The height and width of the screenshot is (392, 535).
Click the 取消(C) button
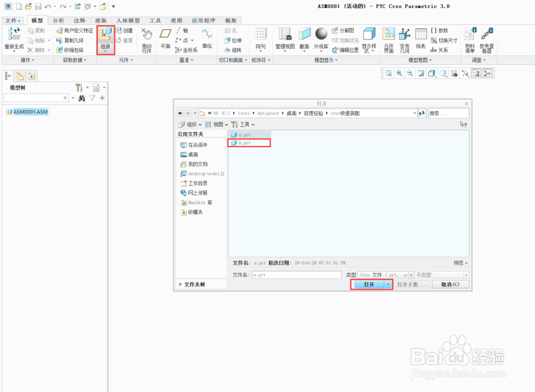click(x=450, y=285)
